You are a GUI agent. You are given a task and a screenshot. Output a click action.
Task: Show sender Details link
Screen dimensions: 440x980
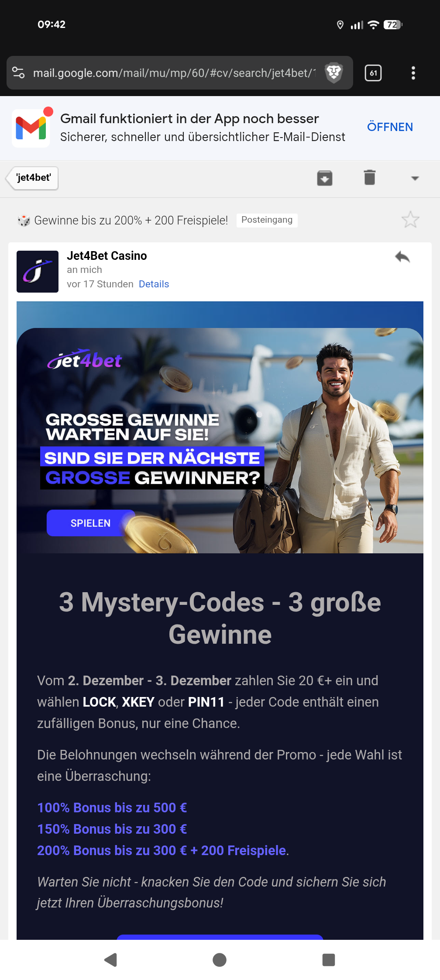(154, 284)
